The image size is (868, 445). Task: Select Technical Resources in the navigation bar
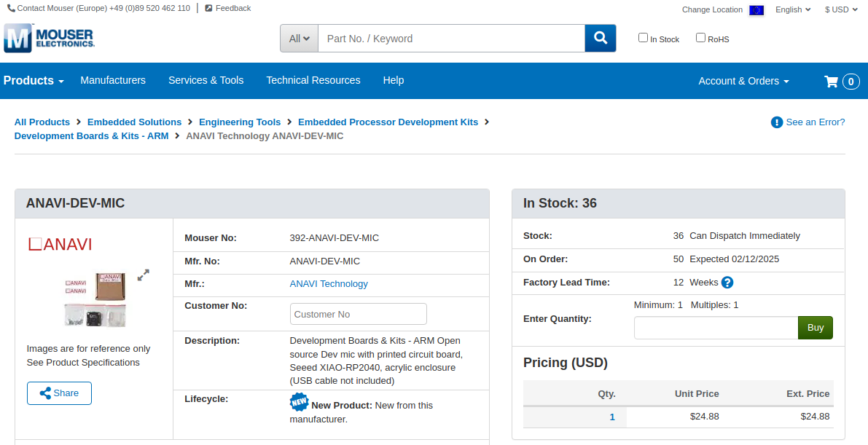click(x=313, y=80)
